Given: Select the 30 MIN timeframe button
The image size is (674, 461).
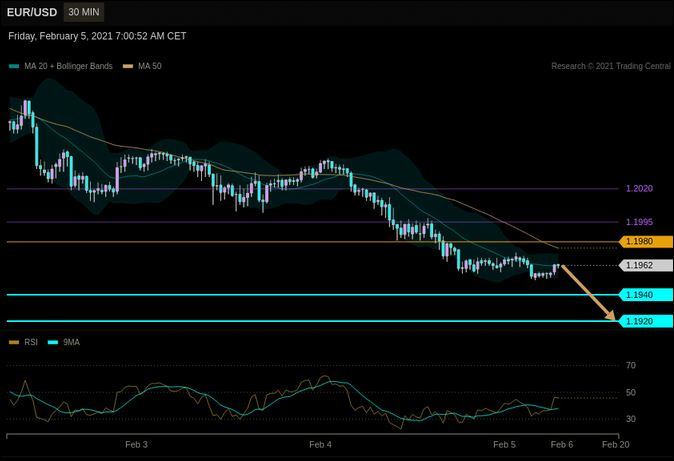Looking at the screenshot, I should (x=84, y=12).
